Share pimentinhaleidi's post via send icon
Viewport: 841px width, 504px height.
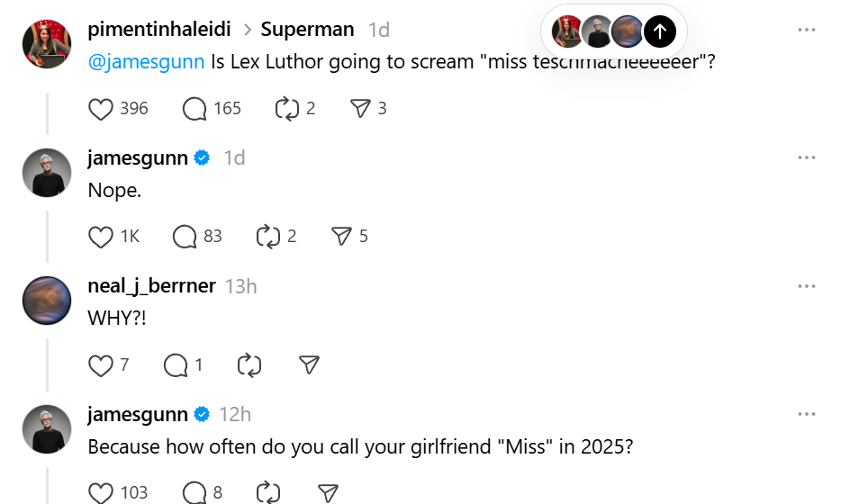pos(360,109)
